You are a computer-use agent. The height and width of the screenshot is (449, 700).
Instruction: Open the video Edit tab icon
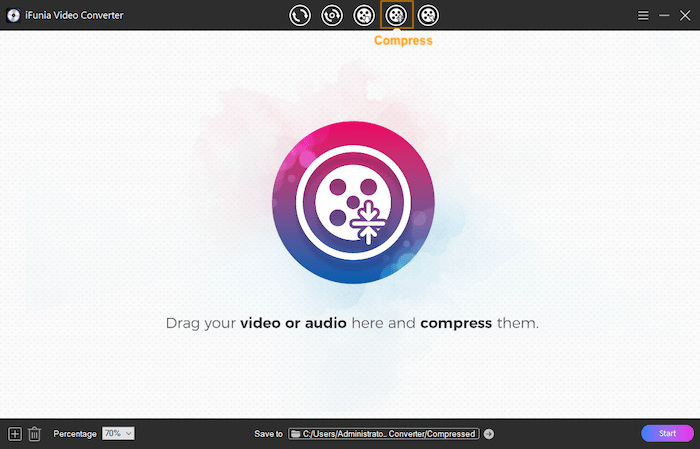(x=429, y=15)
